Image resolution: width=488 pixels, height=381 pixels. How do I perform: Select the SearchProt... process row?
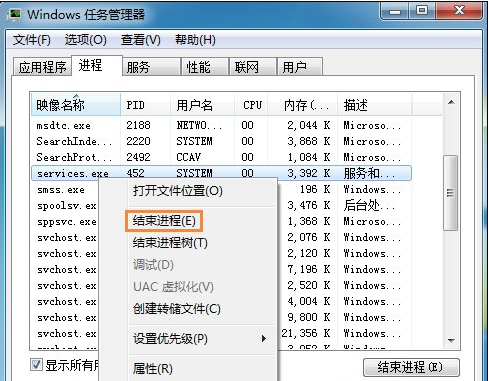[x=221, y=157]
